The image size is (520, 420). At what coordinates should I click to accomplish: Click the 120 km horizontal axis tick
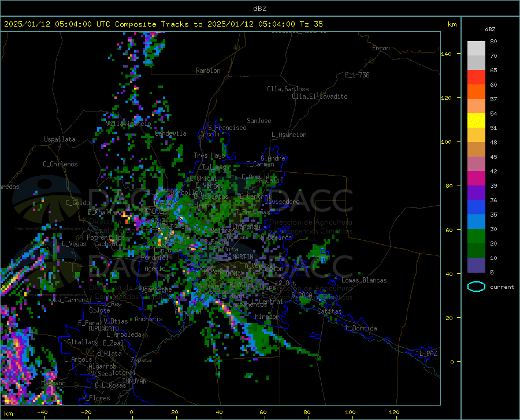394,412
